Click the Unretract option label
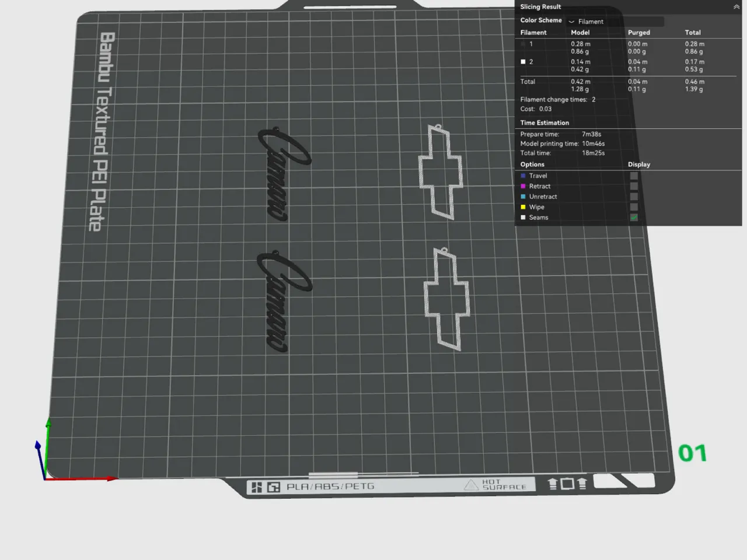 [543, 197]
